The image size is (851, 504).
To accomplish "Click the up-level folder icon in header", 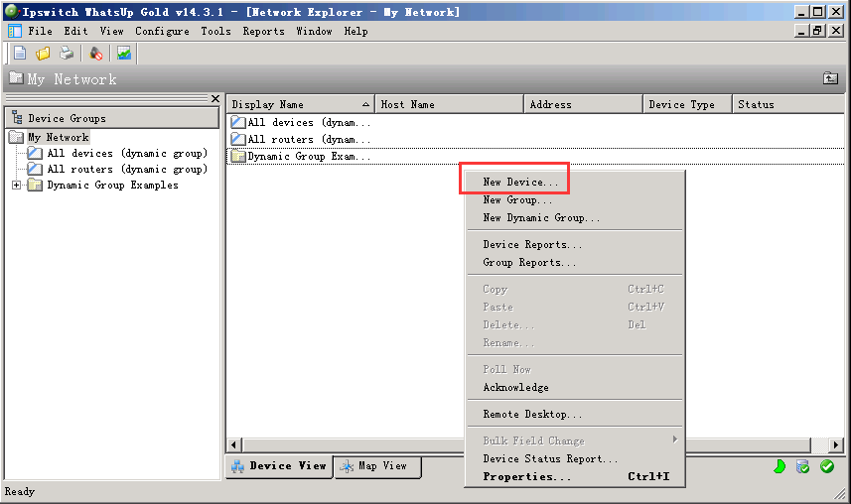I will click(x=830, y=78).
